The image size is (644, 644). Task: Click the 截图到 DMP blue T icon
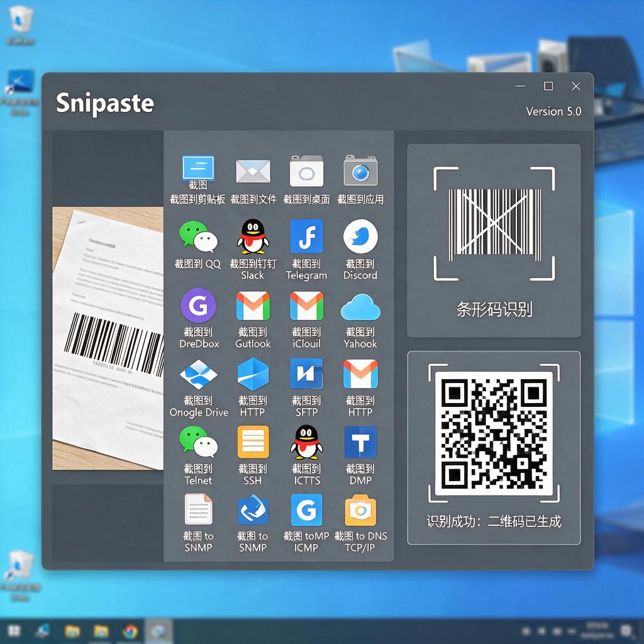360,442
